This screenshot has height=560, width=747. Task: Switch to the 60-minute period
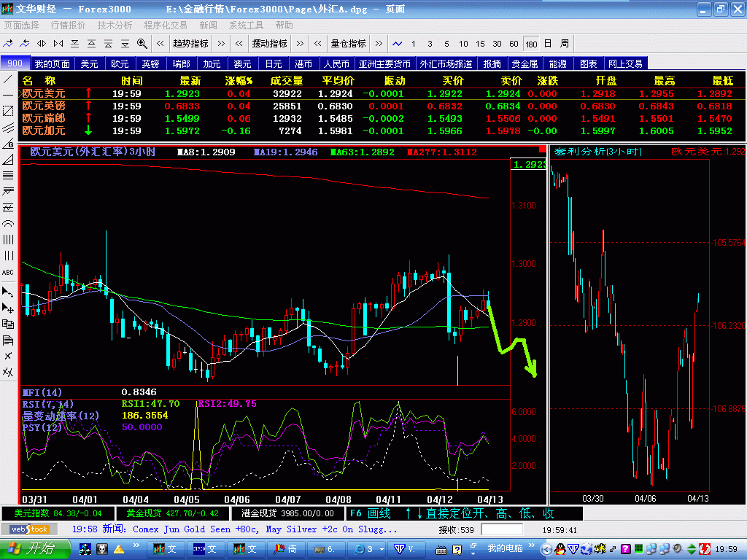pyautogui.click(x=514, y=44)
